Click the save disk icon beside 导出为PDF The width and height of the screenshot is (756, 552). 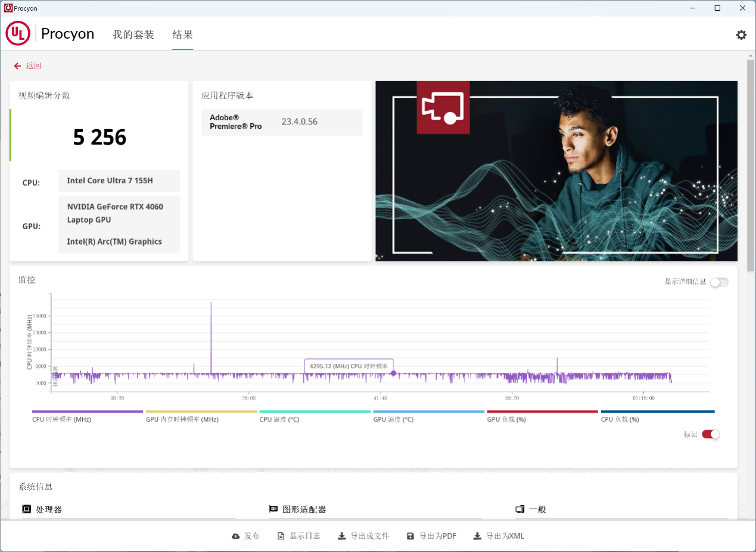coord(410,536)
